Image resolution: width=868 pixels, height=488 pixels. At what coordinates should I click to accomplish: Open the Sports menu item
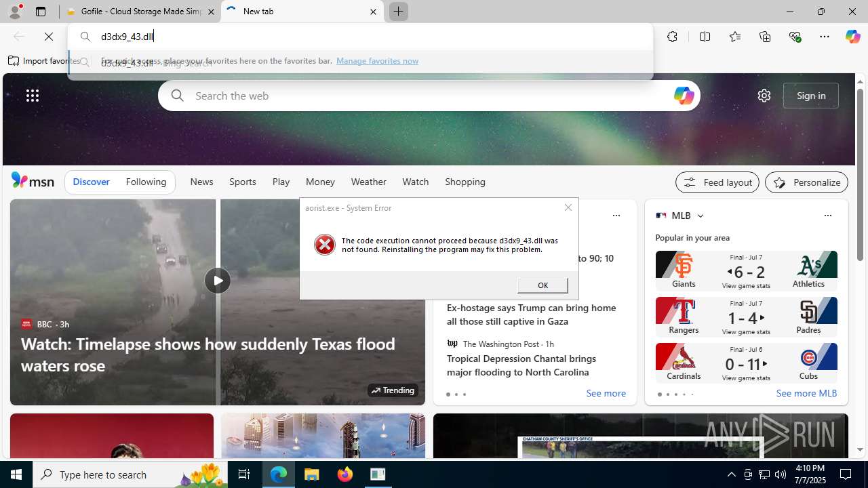pyautogui.click(x=242, y=182)
